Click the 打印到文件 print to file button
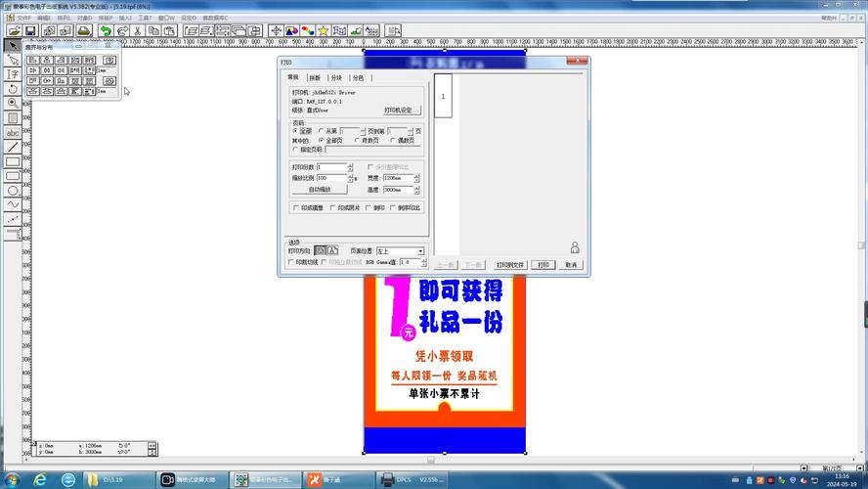This screenshot has height=489, width=868. (x=510, y=265)
